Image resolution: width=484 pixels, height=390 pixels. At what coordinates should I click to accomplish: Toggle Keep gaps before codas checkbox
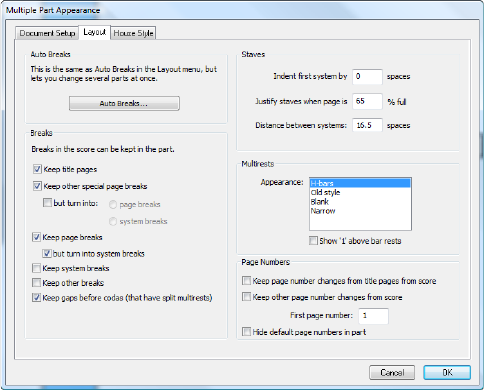coord(36,298)
